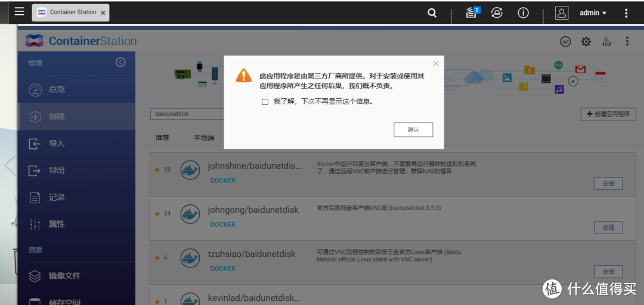This screenshot has width=644, height=305.
Task: Click the tzuhsiao/baidunetdisk title
Action: 252,254
